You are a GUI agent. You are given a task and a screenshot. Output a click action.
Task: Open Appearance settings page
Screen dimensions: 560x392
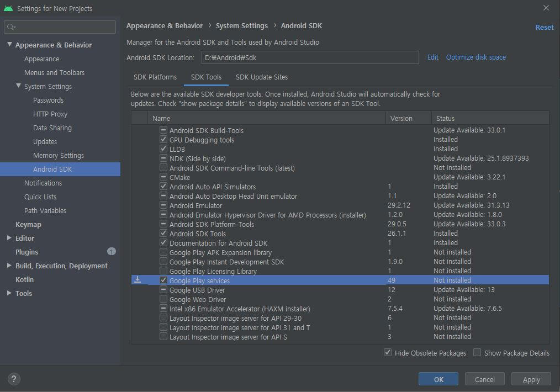42,59
